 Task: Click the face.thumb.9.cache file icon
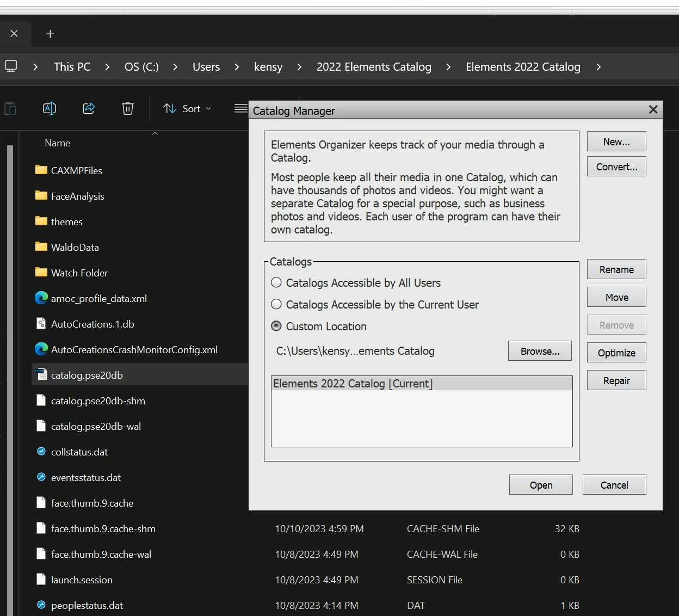click(x=41, y=502)
